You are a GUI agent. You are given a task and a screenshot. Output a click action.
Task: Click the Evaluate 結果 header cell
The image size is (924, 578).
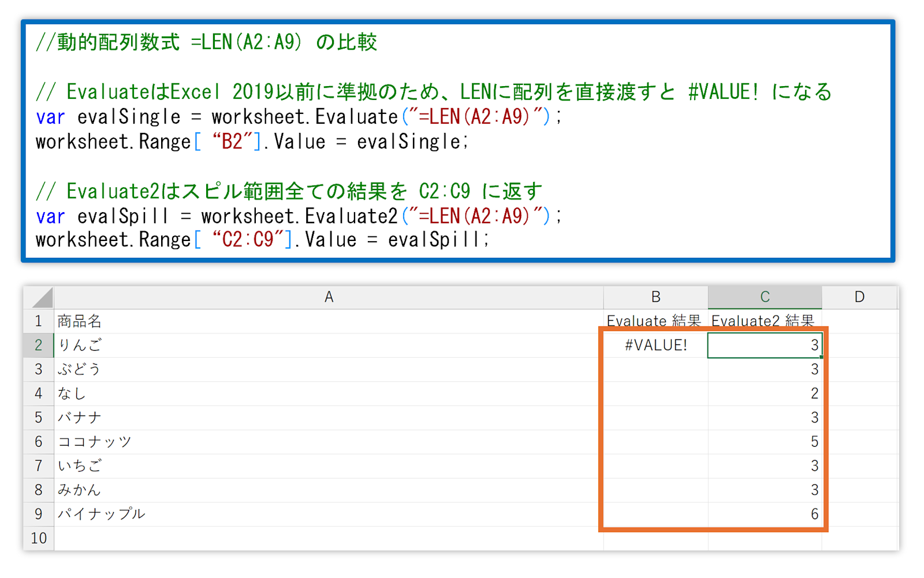tap(656, 321)
